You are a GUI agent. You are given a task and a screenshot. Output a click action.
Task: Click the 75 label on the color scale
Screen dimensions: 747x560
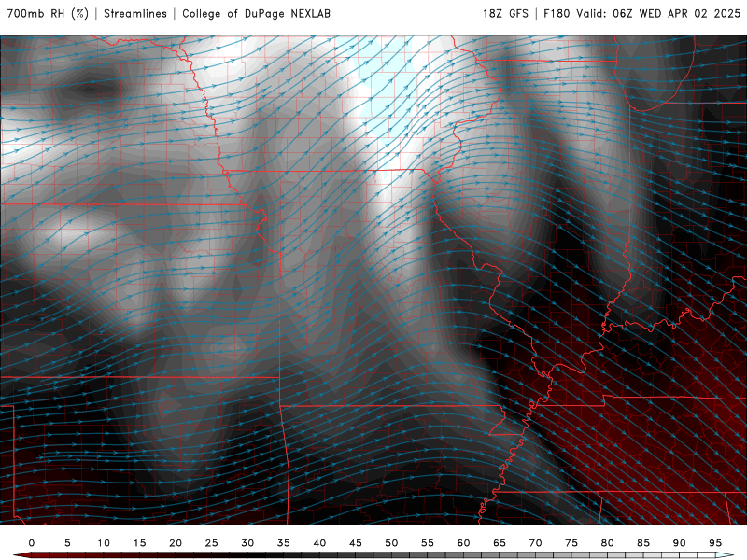(x=571, y=543)
